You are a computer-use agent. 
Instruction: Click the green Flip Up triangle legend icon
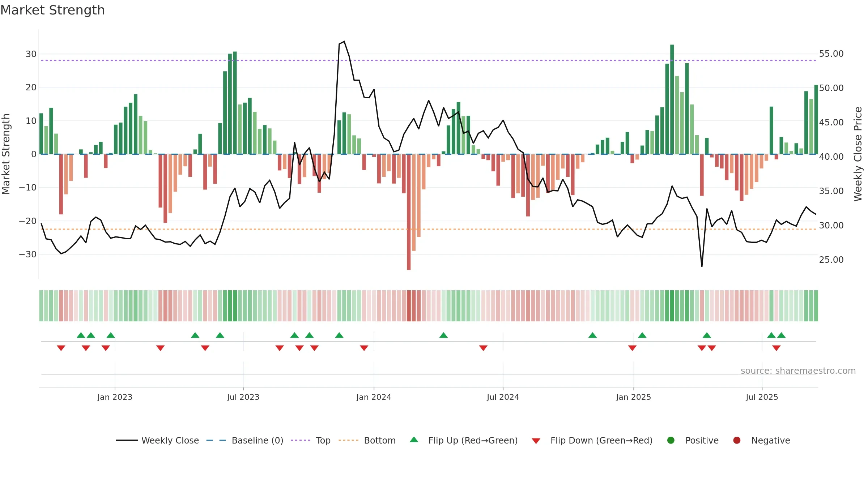tap(414, 440)
